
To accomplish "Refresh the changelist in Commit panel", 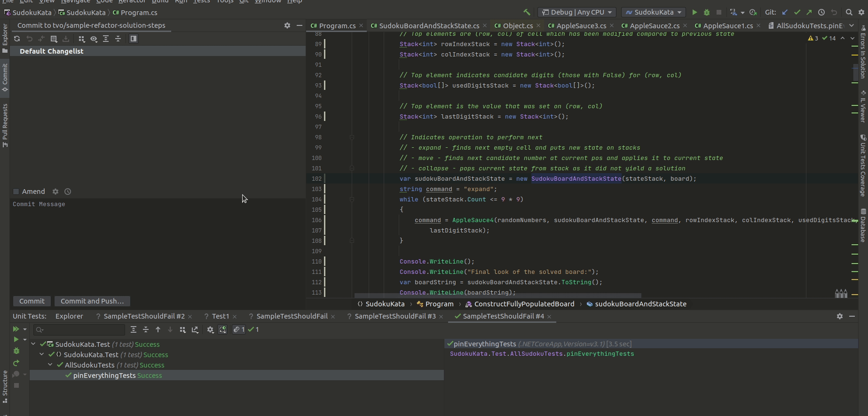I will pos(17,39).
